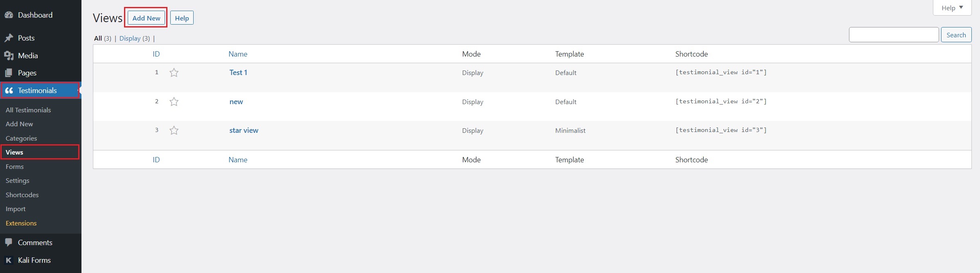Toggle the star for the new view

(x=174, y=102)
